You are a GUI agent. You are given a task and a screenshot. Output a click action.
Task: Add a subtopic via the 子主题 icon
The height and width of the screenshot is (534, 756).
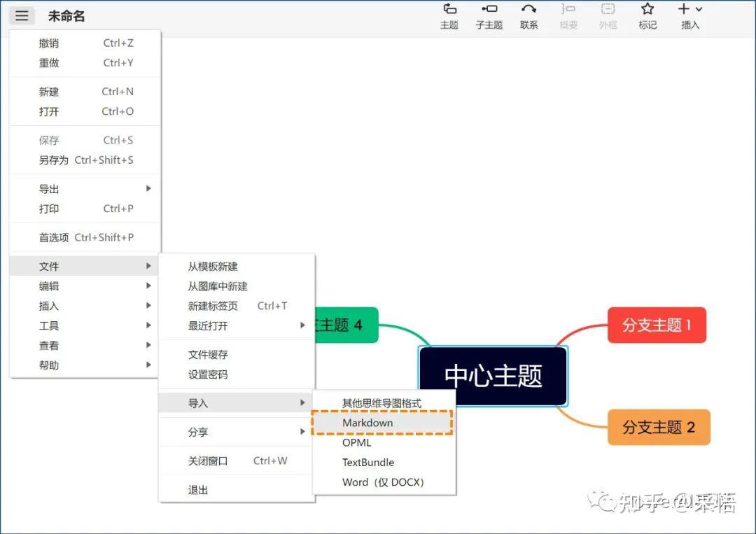click(x=489, y=15)
